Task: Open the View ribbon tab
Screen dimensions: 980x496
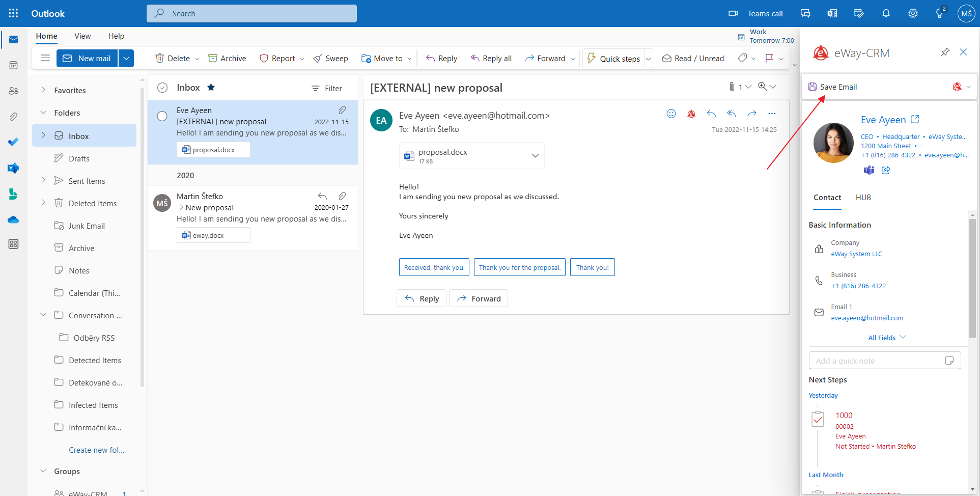Action: coord(82,36)
